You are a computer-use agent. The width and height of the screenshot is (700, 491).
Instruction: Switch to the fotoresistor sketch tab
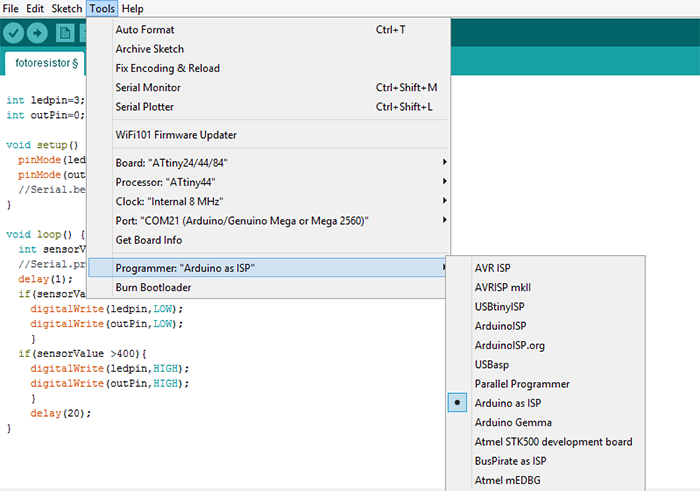tap(42, 63)
